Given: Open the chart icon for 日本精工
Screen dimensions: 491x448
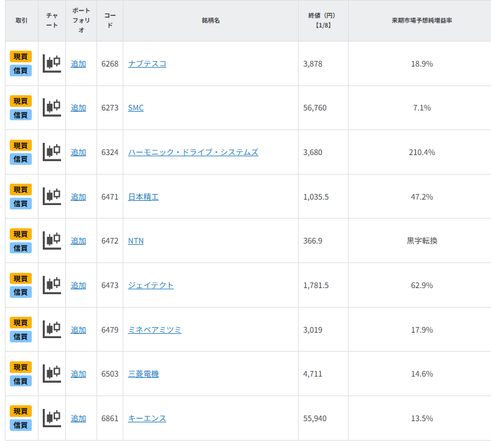Looking at the screenshot, I should pos(51,197).
